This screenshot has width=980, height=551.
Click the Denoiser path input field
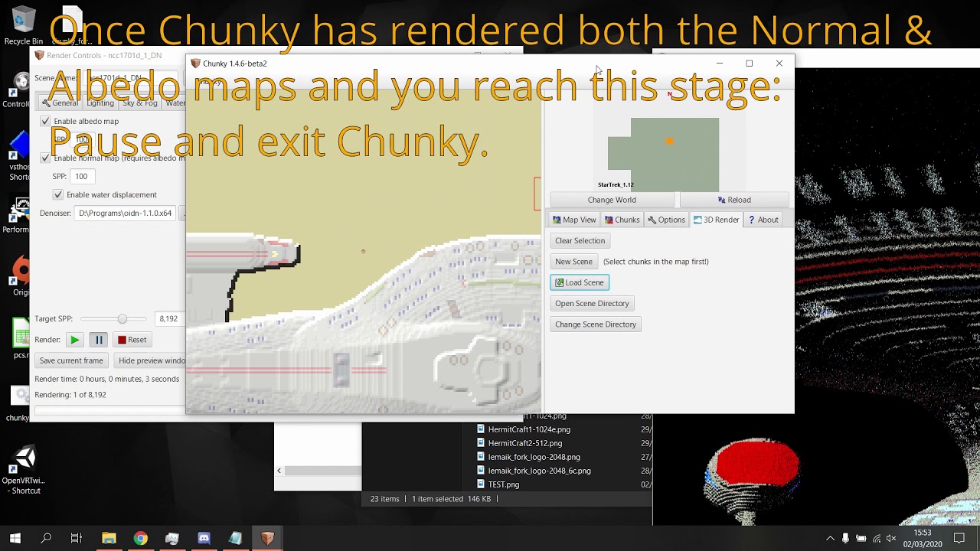(x=126, y=214)
